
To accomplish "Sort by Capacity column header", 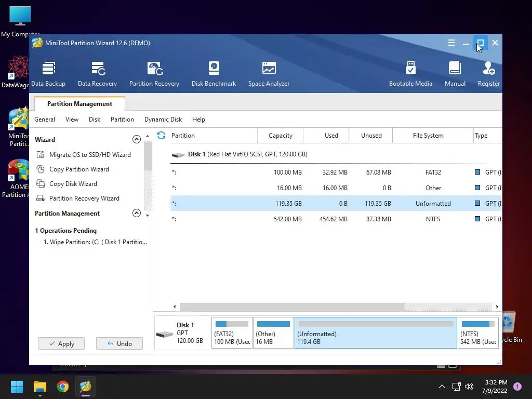I will [280, 136].
